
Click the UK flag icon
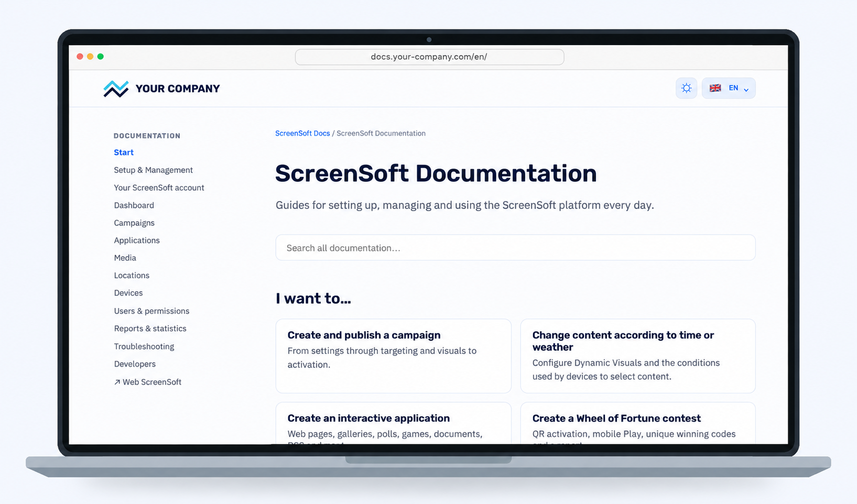(x=715, y=88)
